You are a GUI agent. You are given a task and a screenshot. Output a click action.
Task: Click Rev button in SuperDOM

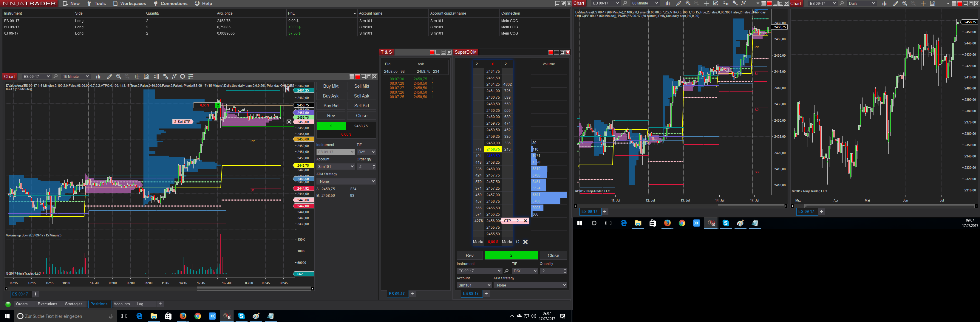coord(470,256)
